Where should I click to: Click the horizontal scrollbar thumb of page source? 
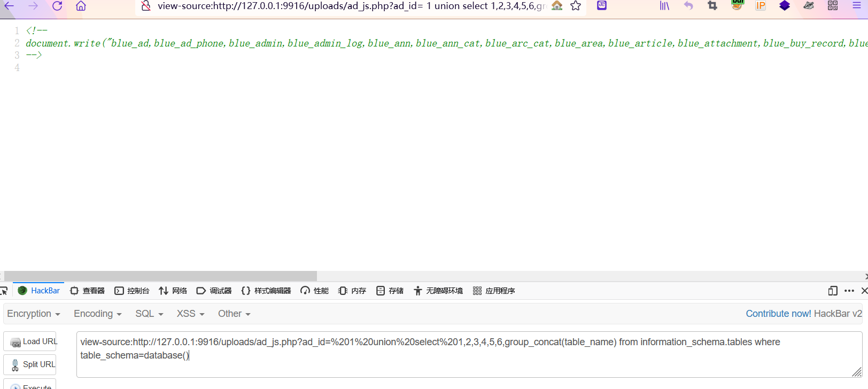pos(160,276)
